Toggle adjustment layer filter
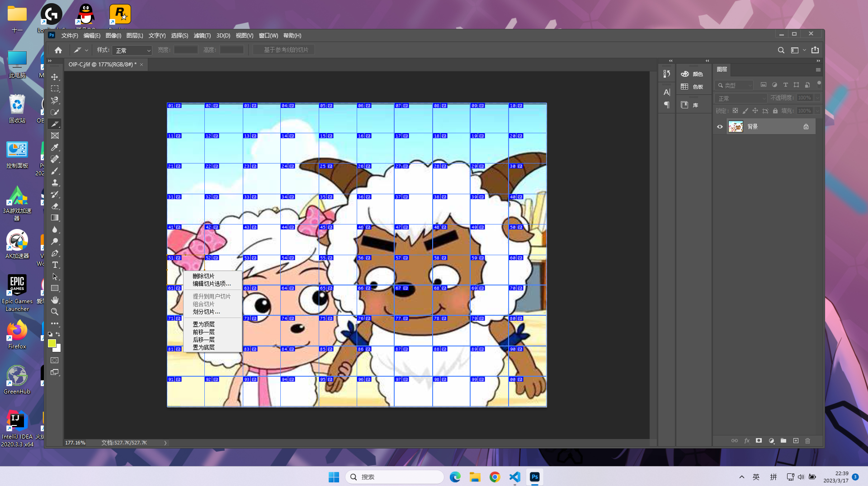The image size is (868, 486). point(774,85)
